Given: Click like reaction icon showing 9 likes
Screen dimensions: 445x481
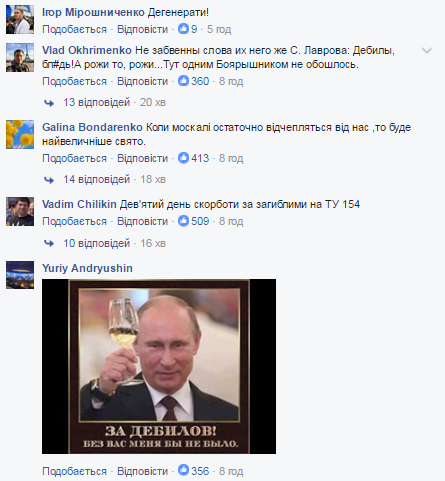Looking at the screenshot, I should [x=183, y=29].
